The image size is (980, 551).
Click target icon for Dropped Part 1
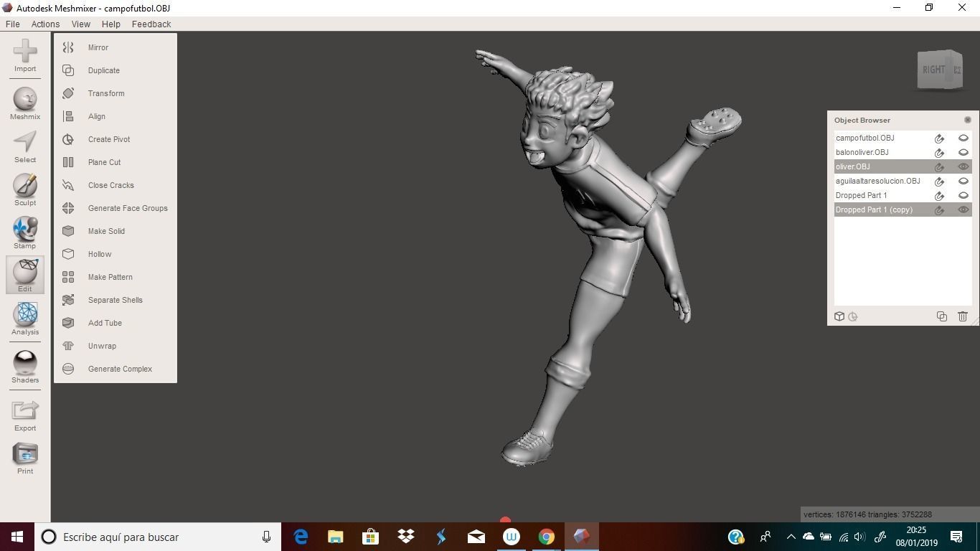click(939, 196)
